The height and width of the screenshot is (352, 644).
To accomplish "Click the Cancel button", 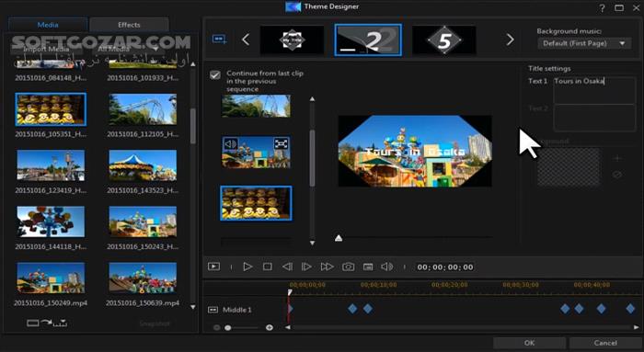I will tap(605, 343).
